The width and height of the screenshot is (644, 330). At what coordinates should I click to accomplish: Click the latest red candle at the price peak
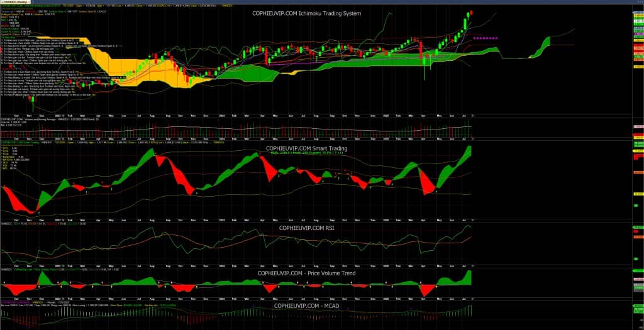pos(471,13)
